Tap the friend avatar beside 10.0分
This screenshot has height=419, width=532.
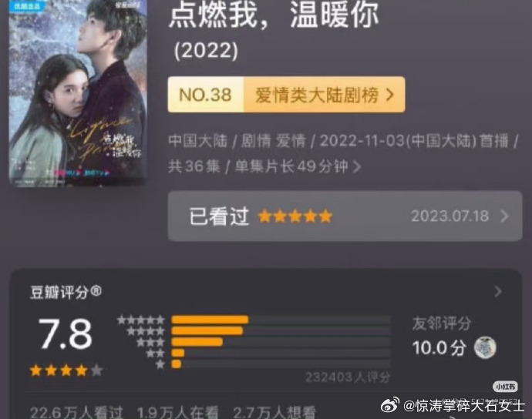pyautogui.click(x=485, y=347)
